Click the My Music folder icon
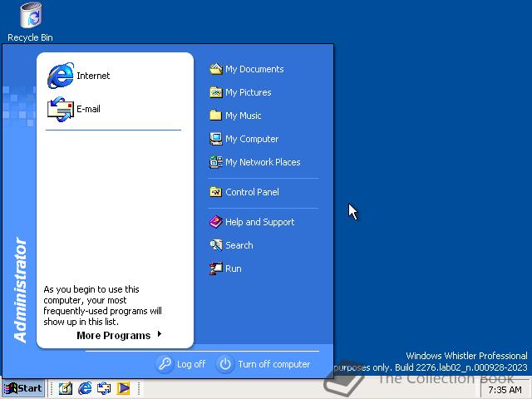This screenshot has width=532, height=399. (216, 116)
